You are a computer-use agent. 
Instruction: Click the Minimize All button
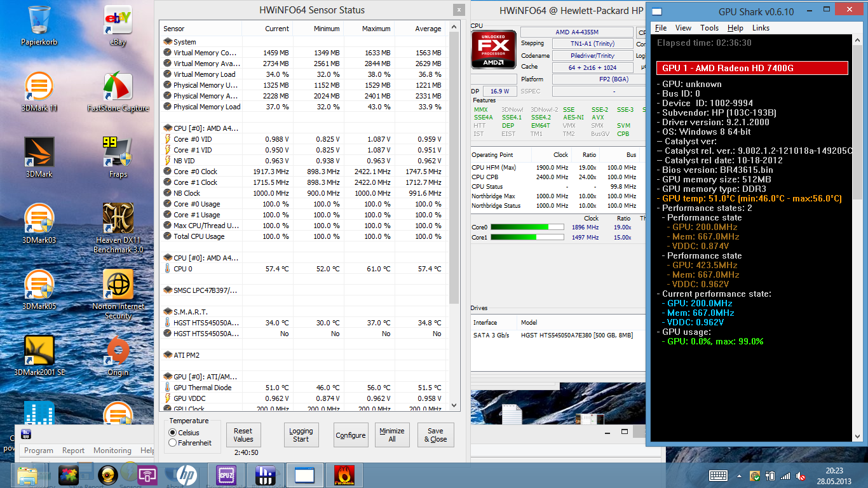392,435
